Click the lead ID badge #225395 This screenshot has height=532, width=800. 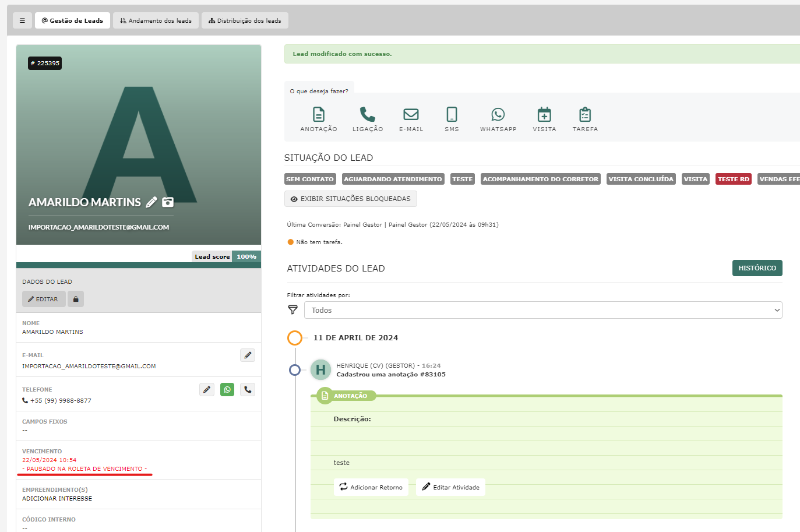click(45, 63)
